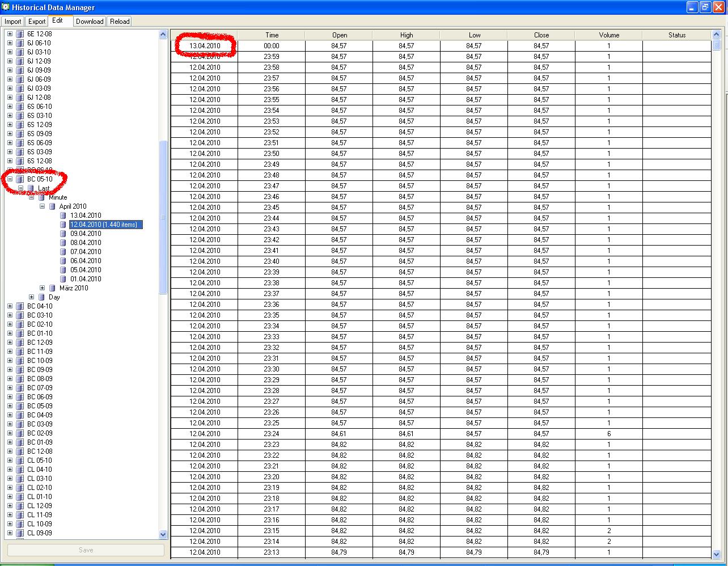The image size is (728, 566).
Task: Open the Reload tab
Action: tap(120, 22)
